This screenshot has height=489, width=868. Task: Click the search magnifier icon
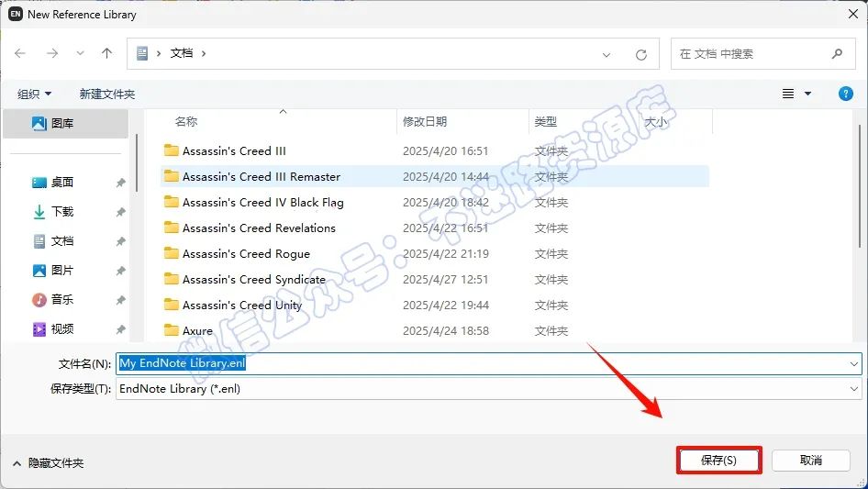(x=837, y=54)
